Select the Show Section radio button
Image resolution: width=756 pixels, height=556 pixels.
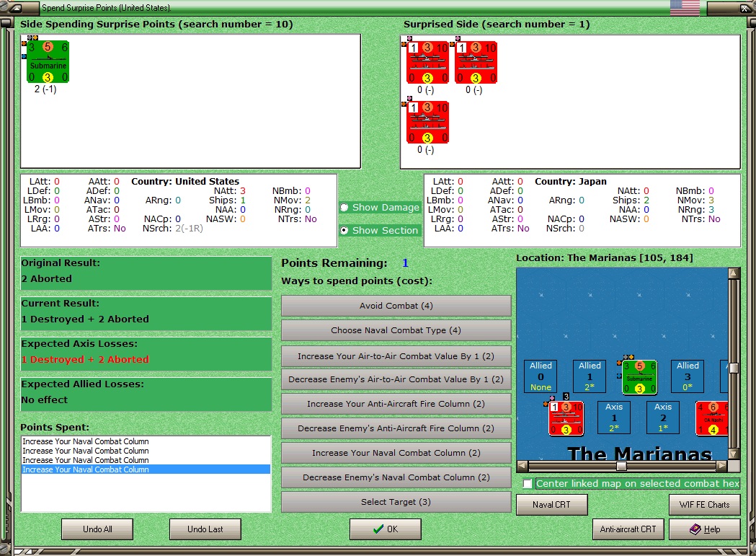[344, 231]
